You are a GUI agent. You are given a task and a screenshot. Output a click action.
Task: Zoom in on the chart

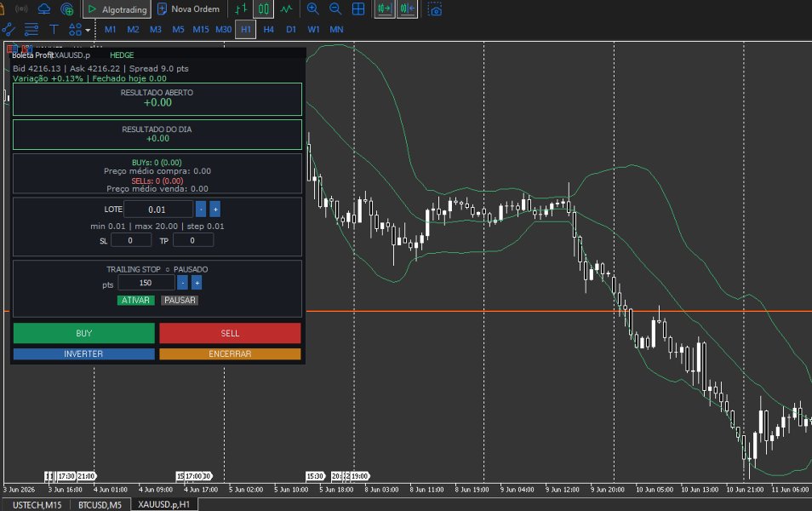pos(312,9)
